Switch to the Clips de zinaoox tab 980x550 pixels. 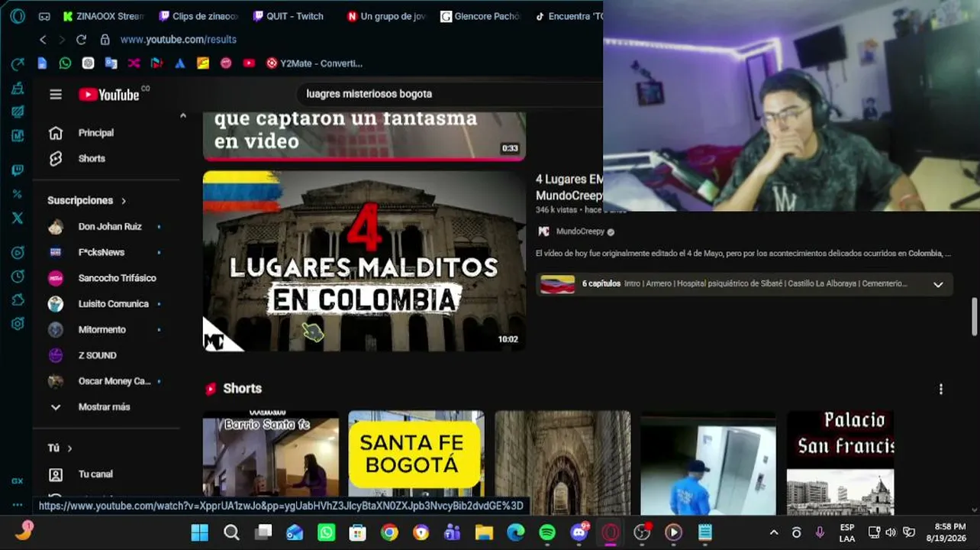click(198, 16)
